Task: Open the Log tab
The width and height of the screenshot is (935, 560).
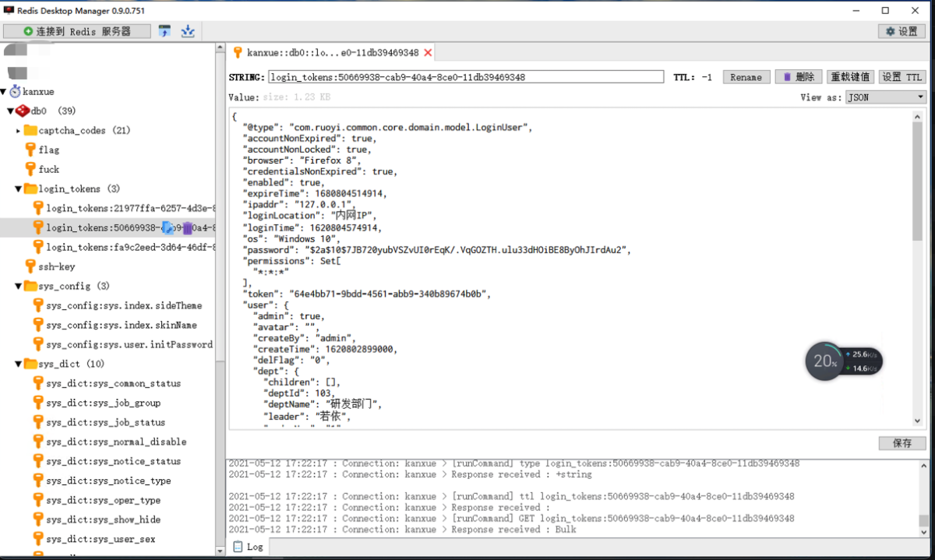Action: pyautogui.click(x=248, y=547)
